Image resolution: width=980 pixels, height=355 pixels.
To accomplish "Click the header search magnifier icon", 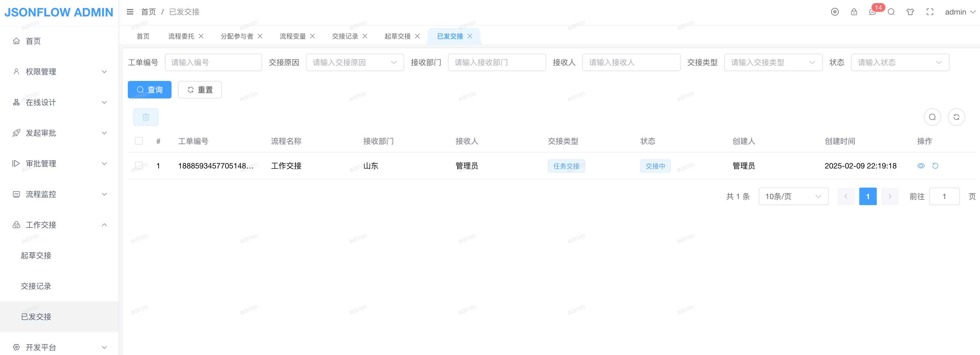I will tap(891, 12).
